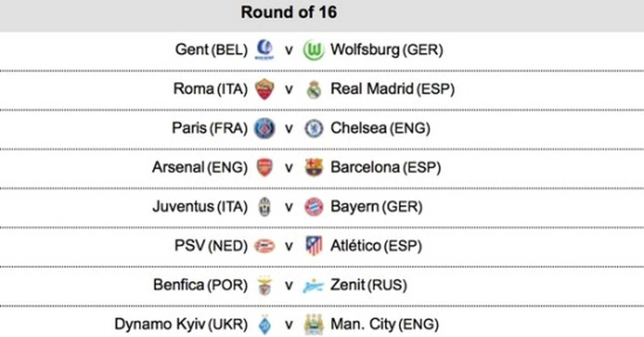
Task: Open the Dynamo Kyiv (UKR) team link
Action: point(181,324)
